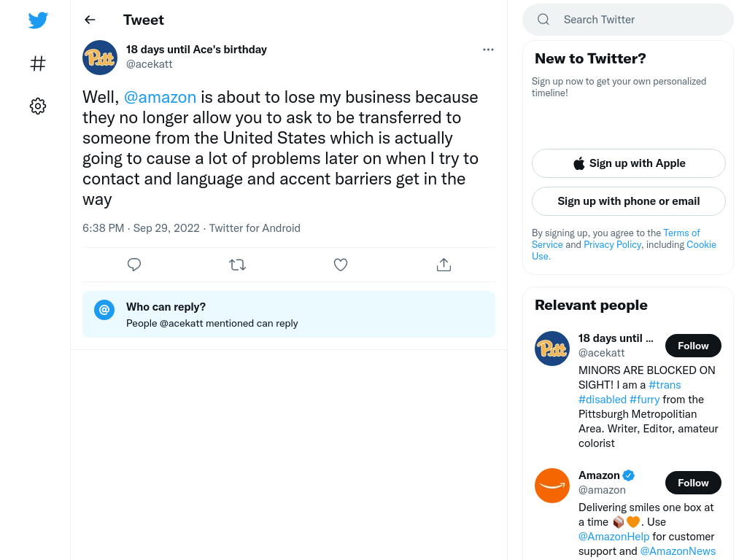Viewport: 747px width, 560px height.
Task: Click Sign up with phone or email
Action: pyautogui.click(x=628, y=201)
